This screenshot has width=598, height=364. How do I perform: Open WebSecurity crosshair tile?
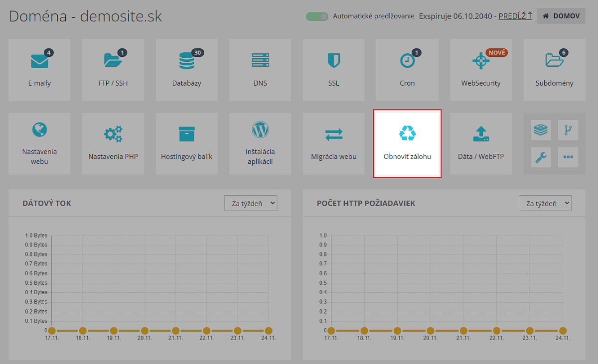click(x=481, y=70)
